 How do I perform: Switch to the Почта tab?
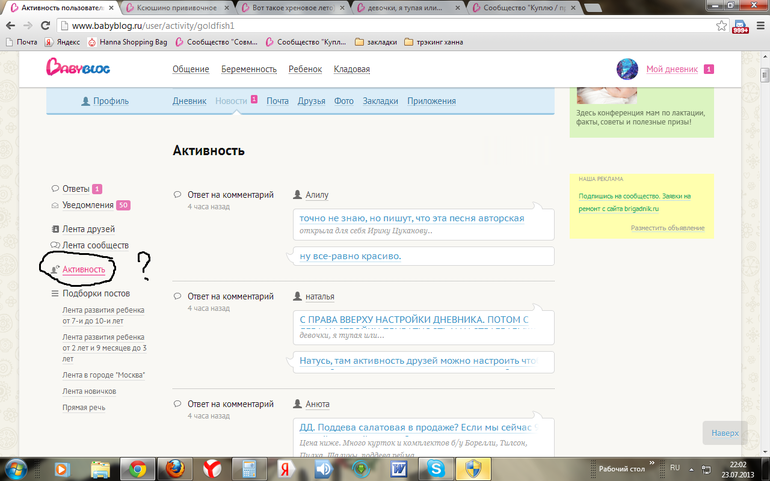click(277, 101)
